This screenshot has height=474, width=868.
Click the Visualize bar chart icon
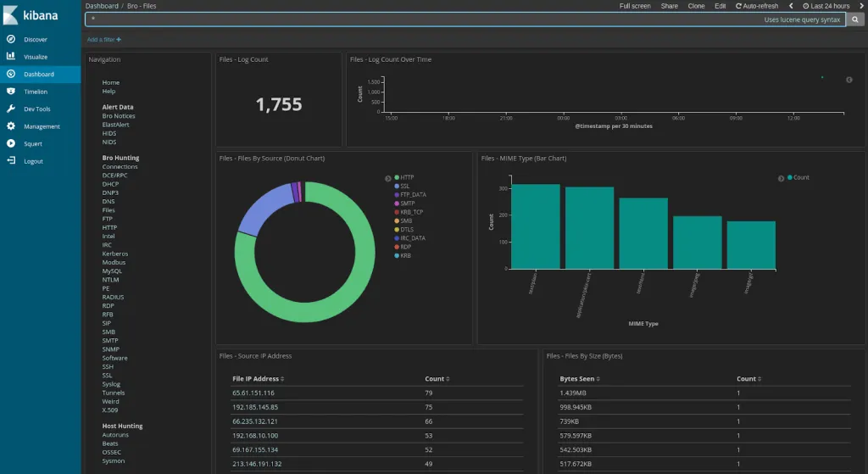(x=10, y=57)
